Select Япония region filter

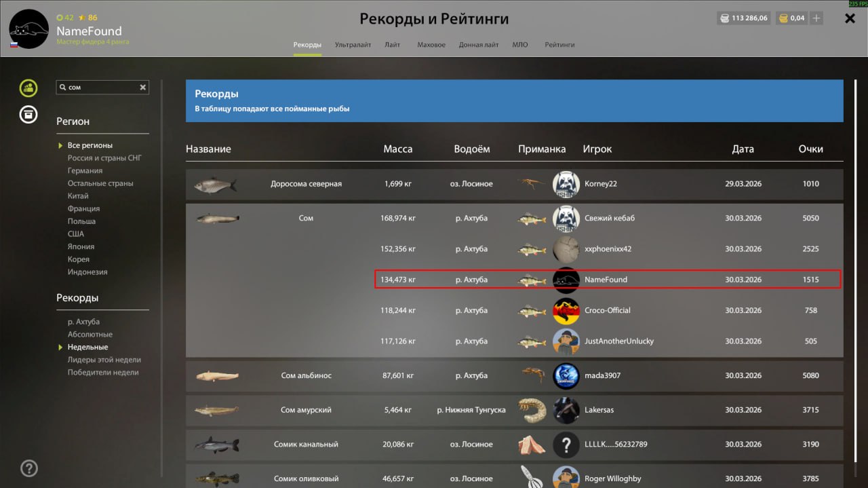[x=81, y=247]
